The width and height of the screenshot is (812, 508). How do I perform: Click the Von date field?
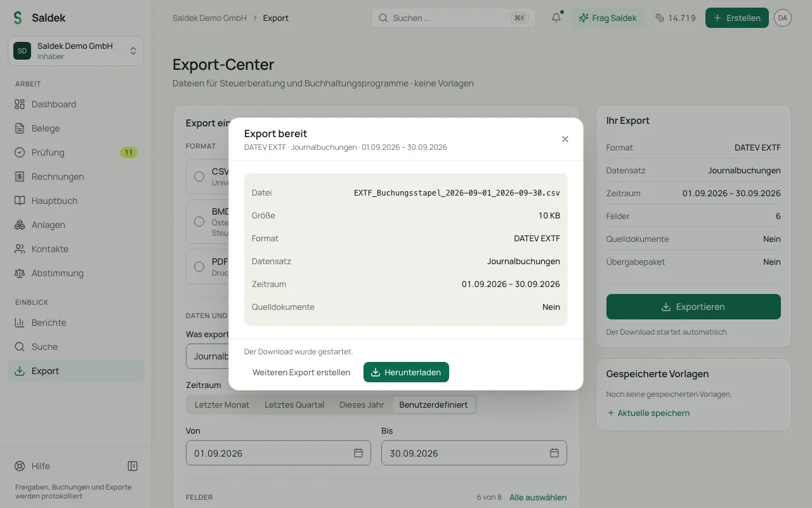278,453
